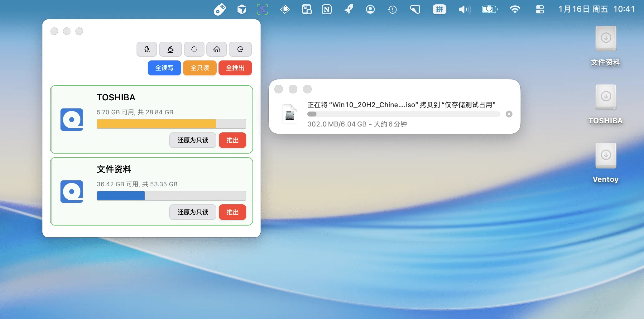
Task: Click the home icon in the app toolbar
Action: point(216,49)
